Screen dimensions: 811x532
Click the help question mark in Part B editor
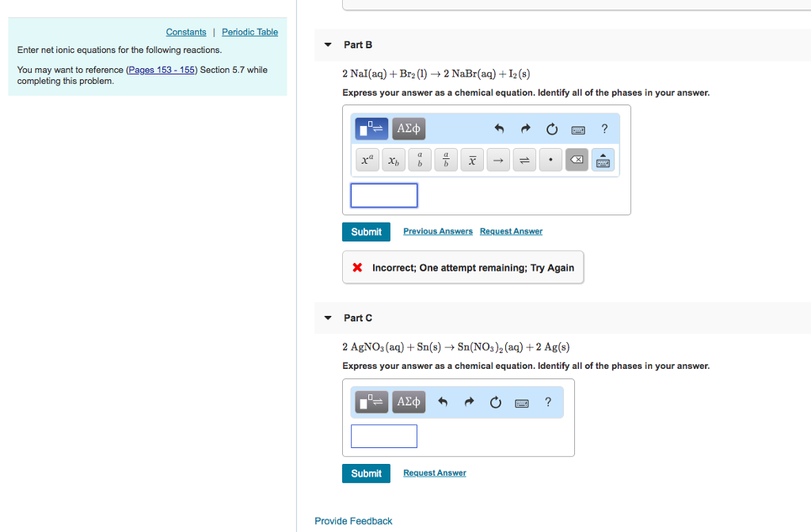coord(604,128)
